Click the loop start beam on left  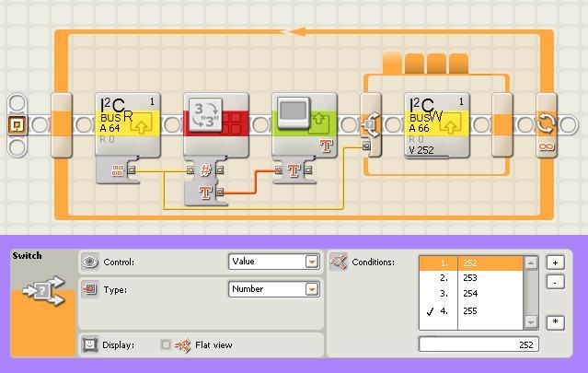(x=62, y=125)
